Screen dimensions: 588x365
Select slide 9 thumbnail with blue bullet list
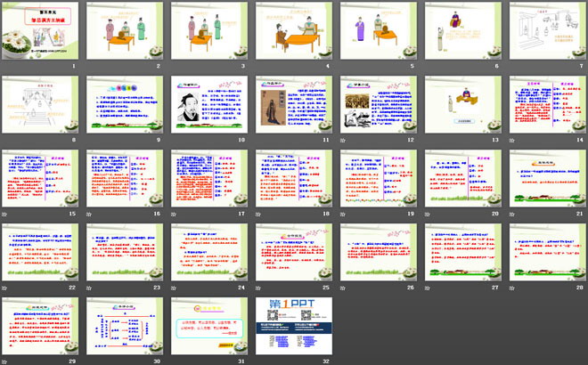click(125, 104)
